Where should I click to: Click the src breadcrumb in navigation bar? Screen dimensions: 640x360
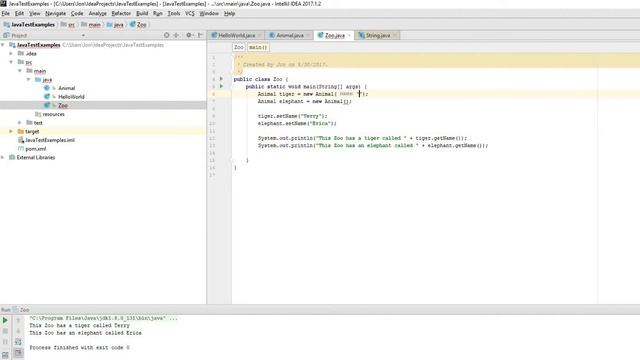click(68, 24)
